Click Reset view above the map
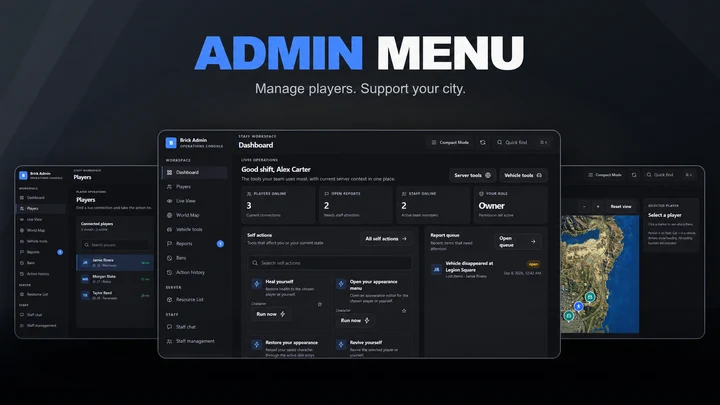 (621, 207)
